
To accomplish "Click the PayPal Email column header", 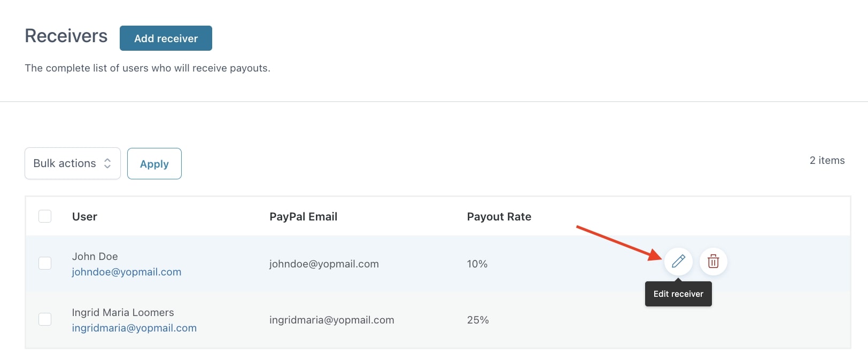I will click(303, 217).
